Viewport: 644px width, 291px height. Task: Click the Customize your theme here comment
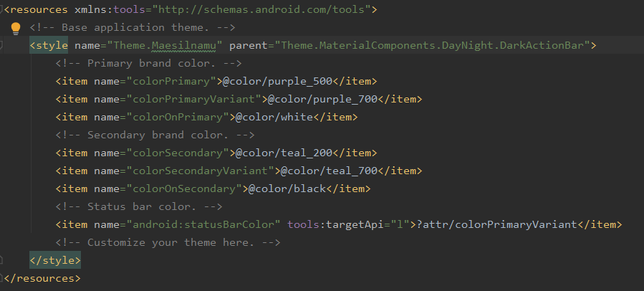pyautogui.click(x=168, y=242)
